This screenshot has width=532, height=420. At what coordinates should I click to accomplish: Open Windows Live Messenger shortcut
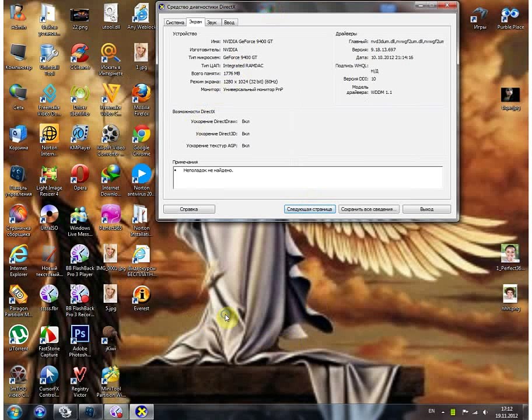[80, 220]
